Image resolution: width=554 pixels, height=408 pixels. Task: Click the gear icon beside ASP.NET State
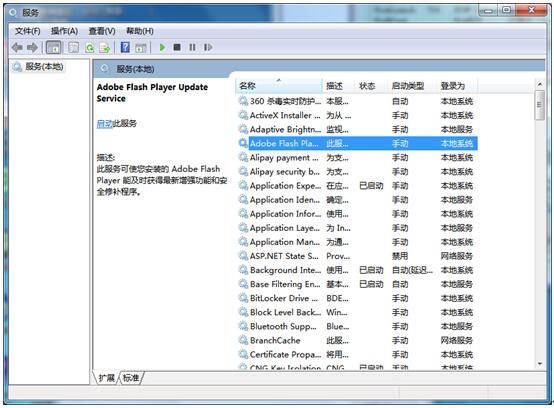point(243,256)
